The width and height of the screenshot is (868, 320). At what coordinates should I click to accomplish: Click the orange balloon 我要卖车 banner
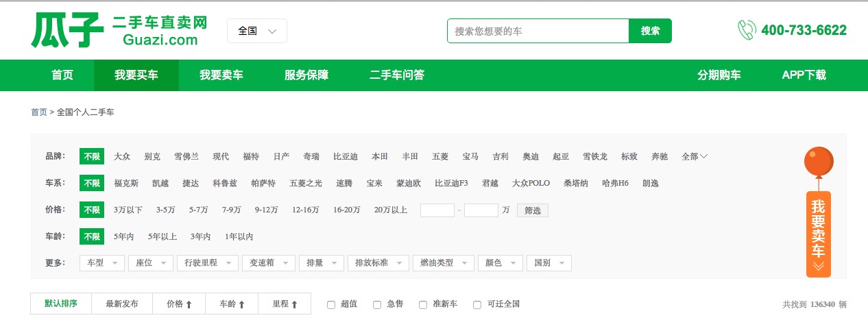click(819, 212)
